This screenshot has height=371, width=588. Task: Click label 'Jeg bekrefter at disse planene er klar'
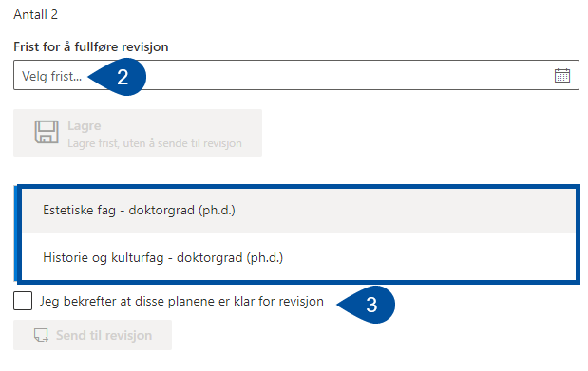tap(181, 302)
